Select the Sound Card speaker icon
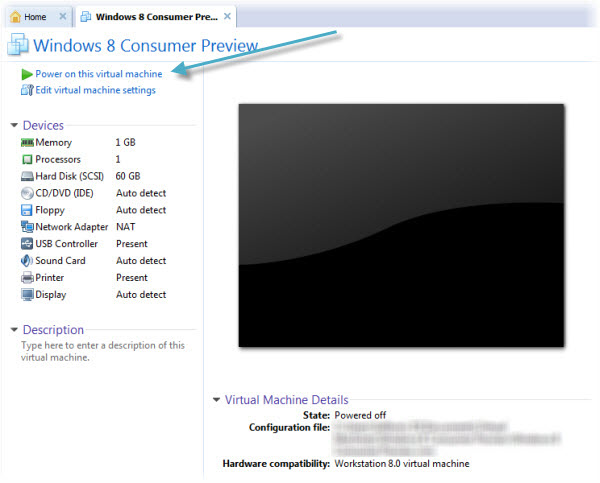This screenshot has height=483, width=600. [x=27, y=261]
